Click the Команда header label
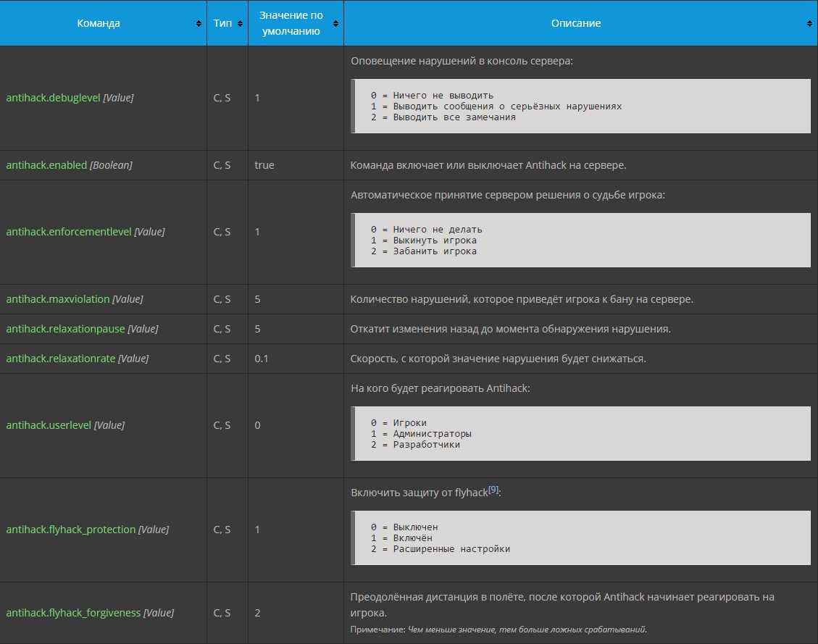This screenshot has height=644, width=818. 99,23
